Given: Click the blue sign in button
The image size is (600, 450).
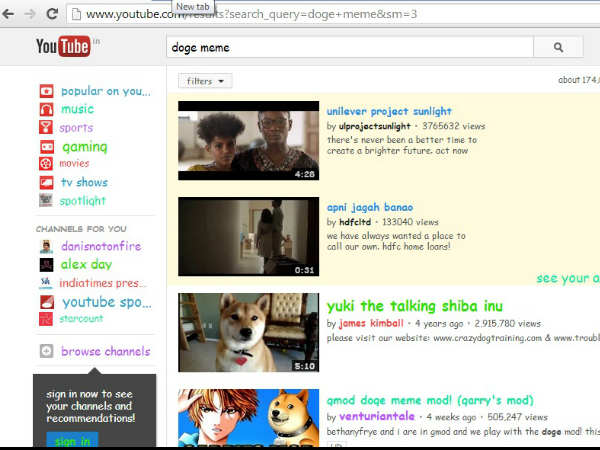Looking at the screenshot, I should 72,441.
